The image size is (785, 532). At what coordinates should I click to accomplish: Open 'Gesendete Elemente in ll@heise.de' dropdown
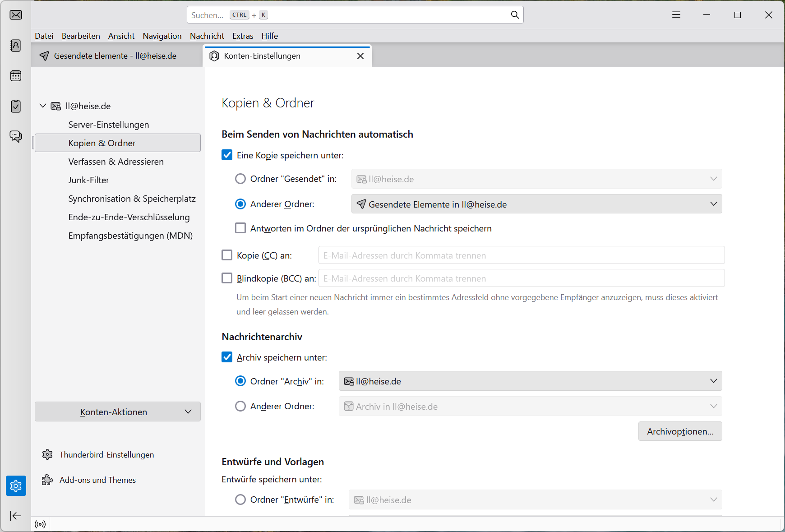[536, 204]
